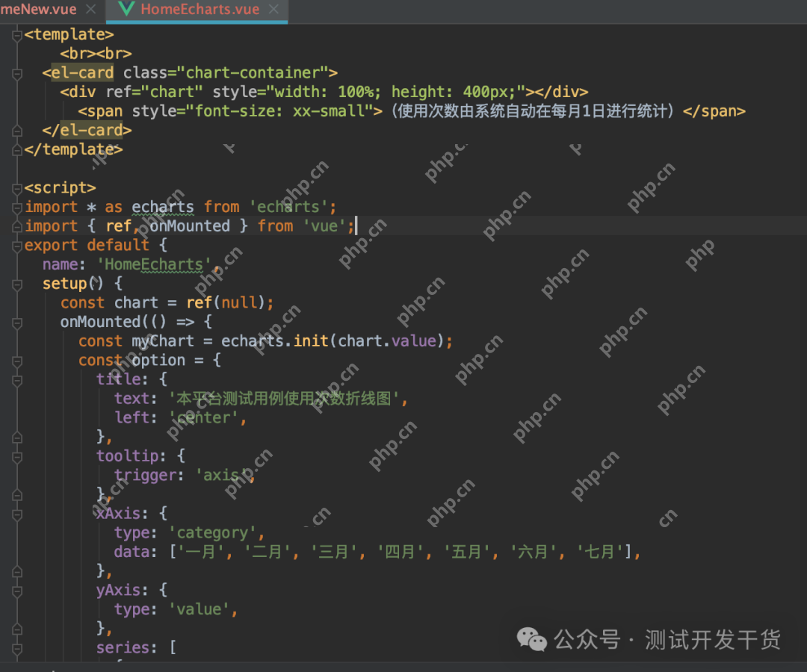Click the Vue logo on HomeEcharts tab
The image size is (807, 672).
pyautogui.click(x=126, y=10)
